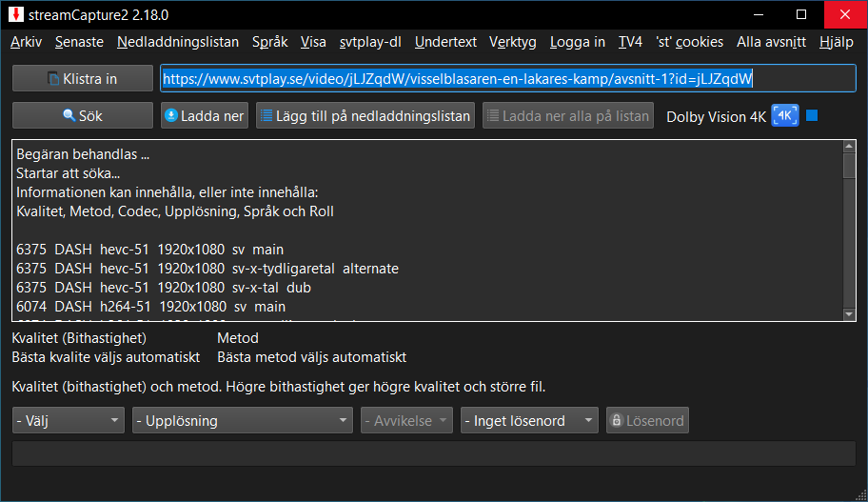Open the Senaste menu
This screenshot has height=502, width=868.
coord(79,42)
